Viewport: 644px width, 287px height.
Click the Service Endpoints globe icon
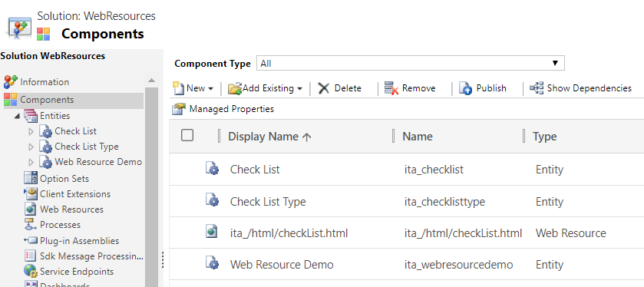pyautogui.click(x=31, y=271)
